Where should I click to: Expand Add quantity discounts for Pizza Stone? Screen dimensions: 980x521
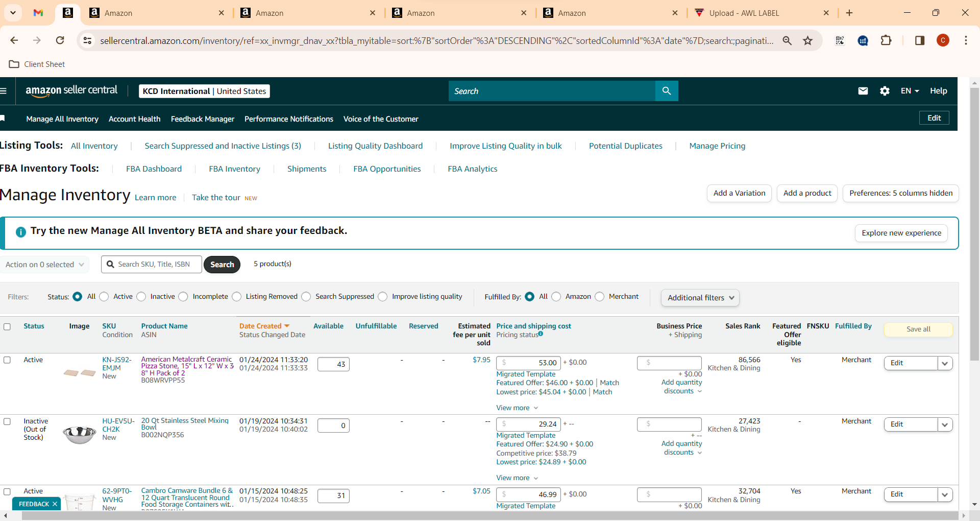(682, 387)
